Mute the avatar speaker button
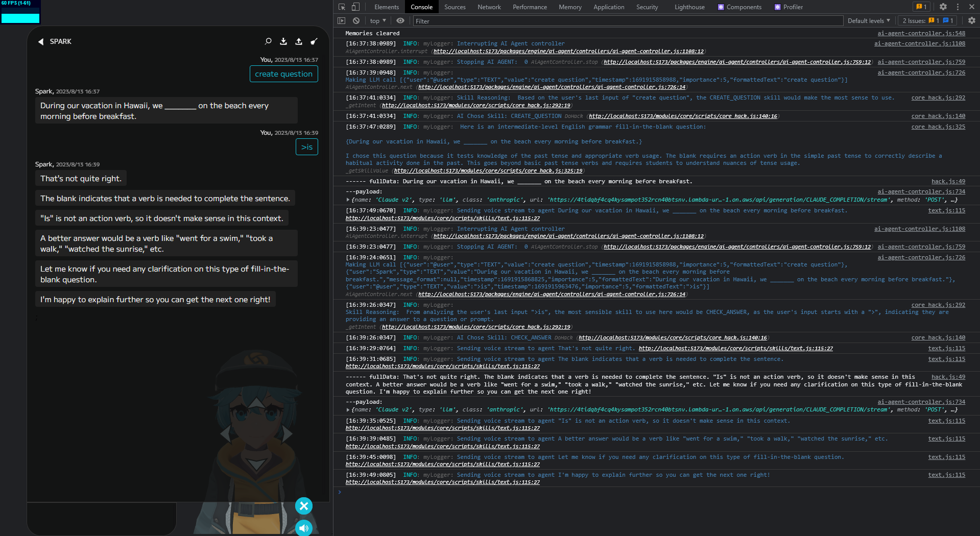 pos(304,528)
